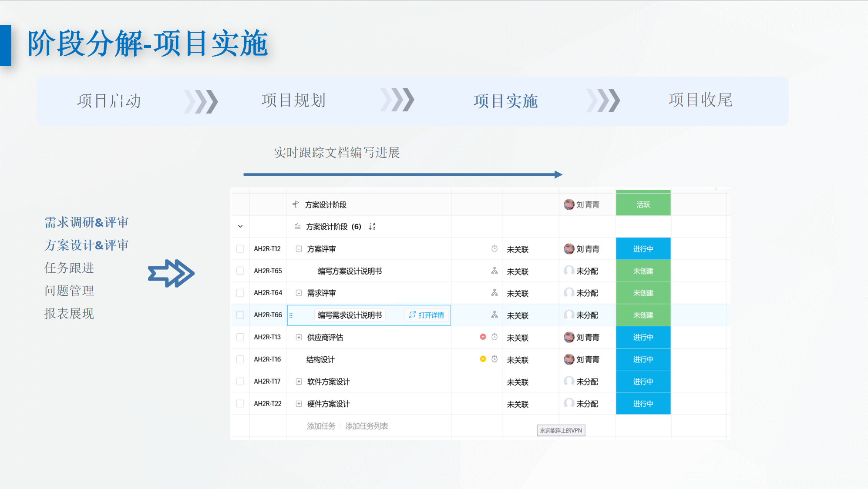Tick the AH2R-T22 row checkbox
868x489 pixels.
[x=240, y=404]
